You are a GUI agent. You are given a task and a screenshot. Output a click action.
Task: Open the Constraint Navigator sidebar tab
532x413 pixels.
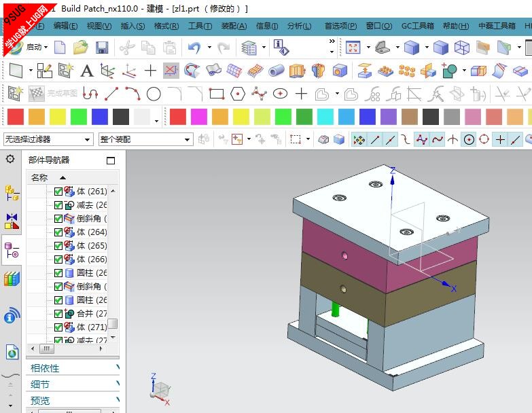tap(12, 221)
